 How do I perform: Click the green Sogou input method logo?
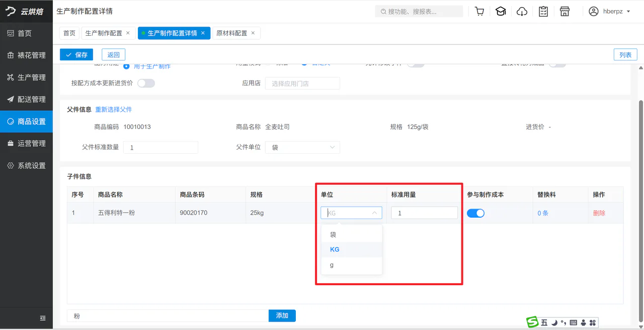[532, 322]
